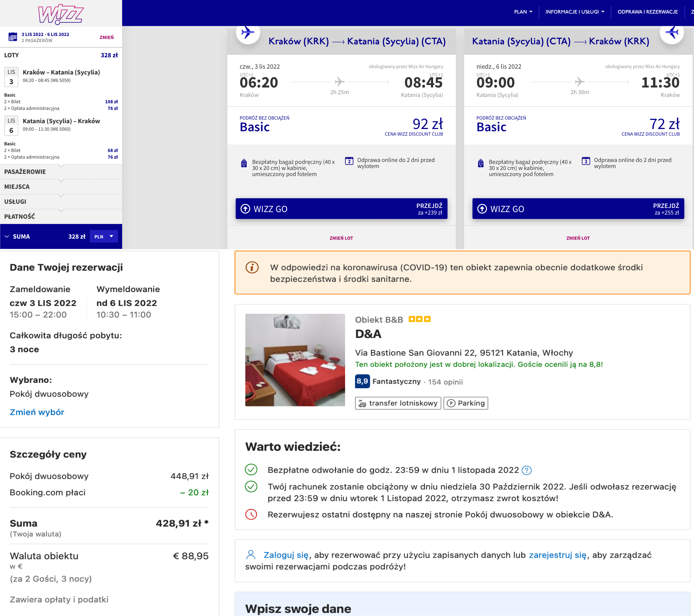Image resolution: width=694 pixels, height=616 pixels.
Task: Click the Zaloguj się link
Action: pos(286,555)
